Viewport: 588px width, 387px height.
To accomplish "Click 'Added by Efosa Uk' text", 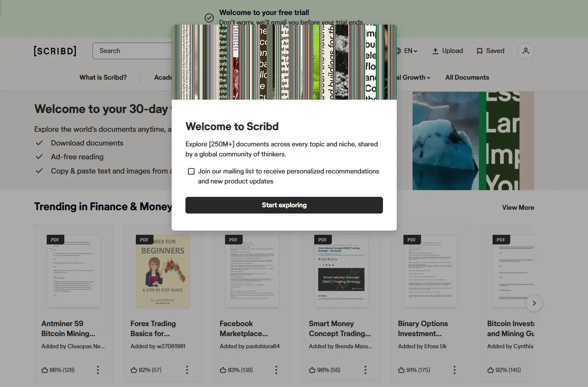I will (x=422, y=346).
